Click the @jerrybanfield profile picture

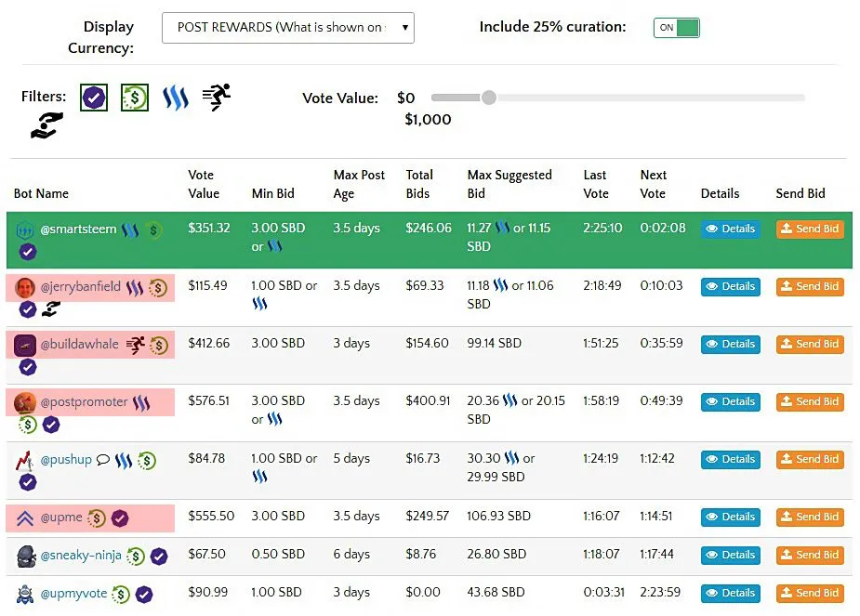click(25, 288)
